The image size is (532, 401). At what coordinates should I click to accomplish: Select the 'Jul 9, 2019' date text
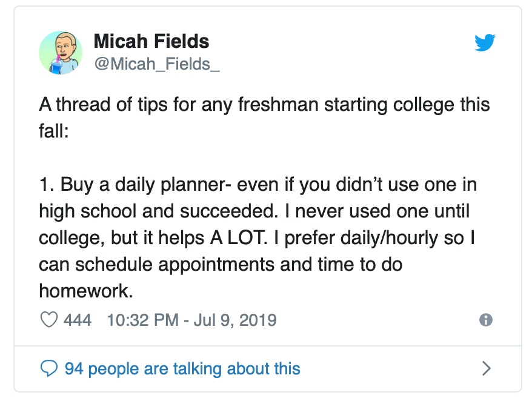[x=235, y=320]
